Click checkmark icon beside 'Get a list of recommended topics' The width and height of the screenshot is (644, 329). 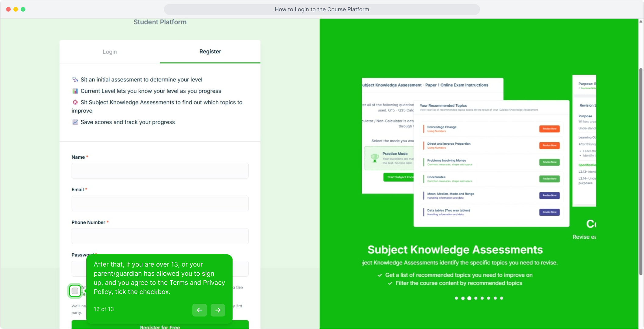(380, 275)
